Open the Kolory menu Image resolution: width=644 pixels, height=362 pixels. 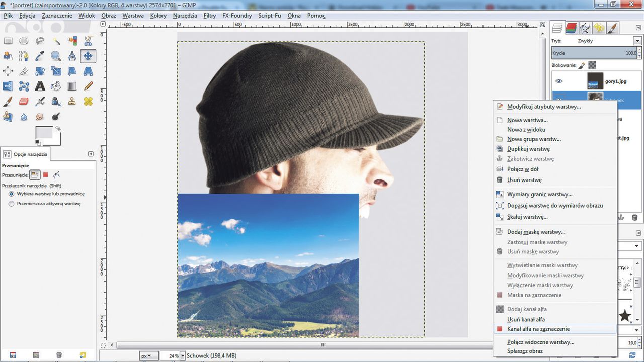(158, 16)
